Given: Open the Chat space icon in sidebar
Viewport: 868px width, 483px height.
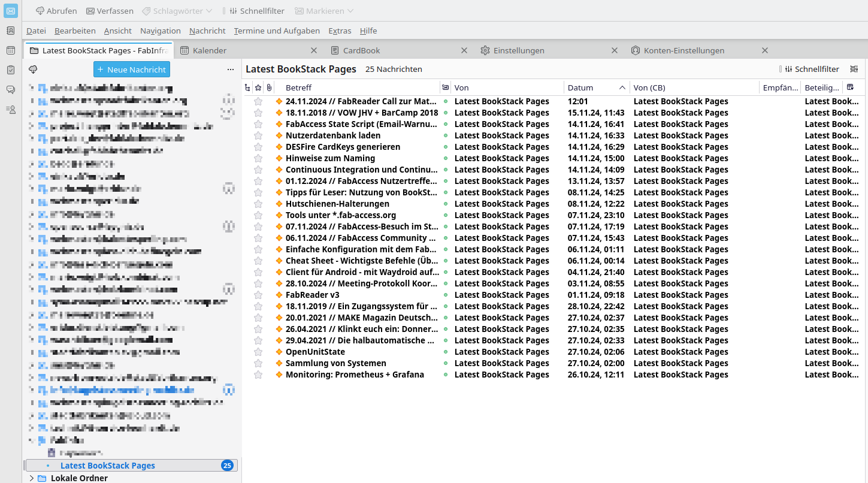Looking at the screenshot, I should tap(10, 90).
